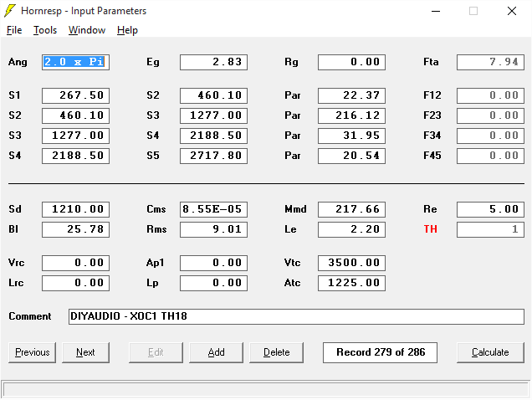532x400 pixels.
Task: Click the Cms field showing 8.55E-05
Action: click(x=214, y=209)
